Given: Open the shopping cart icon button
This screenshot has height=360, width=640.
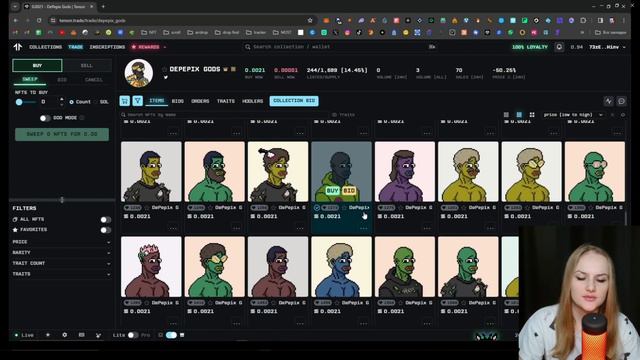Looking at the screenshot, I should (x=124, y=101).
